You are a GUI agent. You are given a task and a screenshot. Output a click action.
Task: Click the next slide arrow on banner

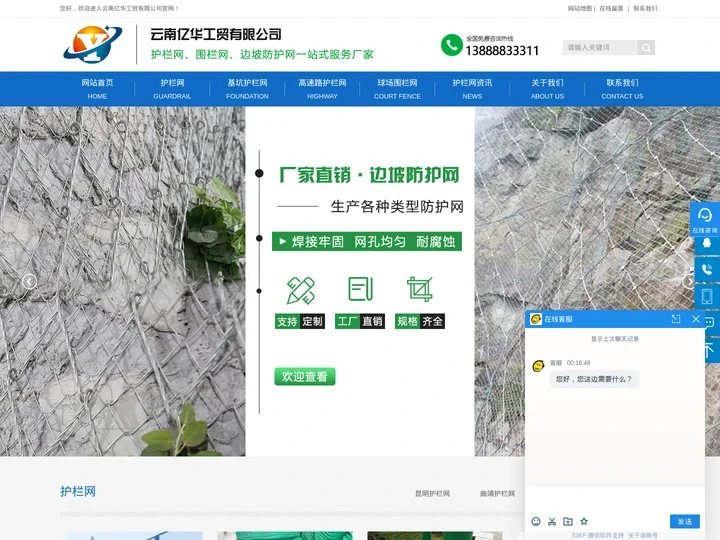689,281
